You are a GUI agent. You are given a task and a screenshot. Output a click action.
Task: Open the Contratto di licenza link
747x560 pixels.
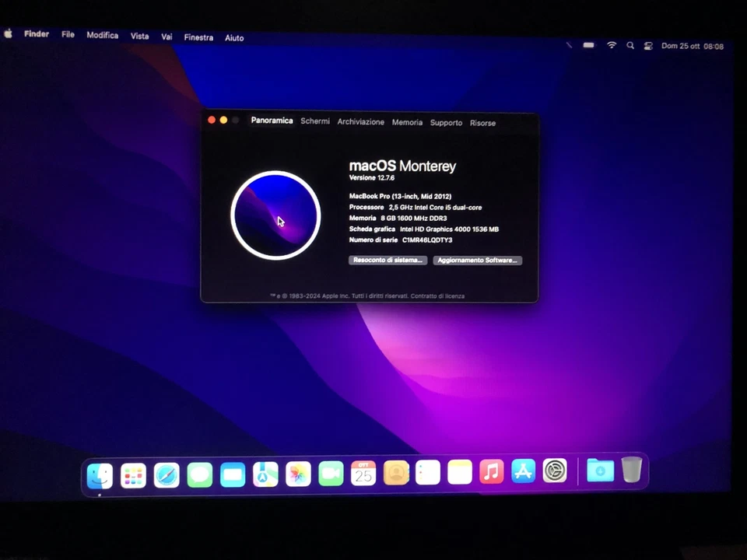pyautogui.click(x=437, y=296)
